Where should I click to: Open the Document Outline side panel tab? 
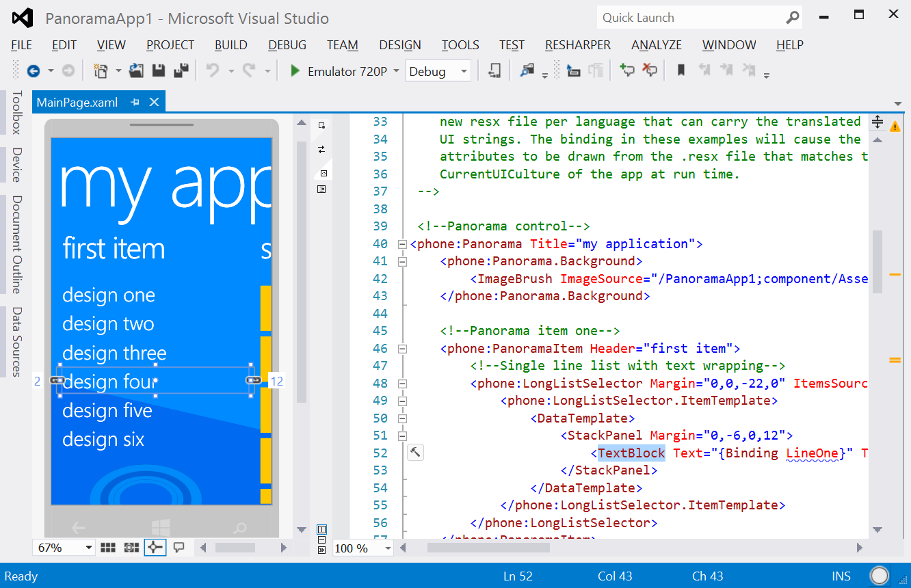pyautogui.click(x=16, y=245)
